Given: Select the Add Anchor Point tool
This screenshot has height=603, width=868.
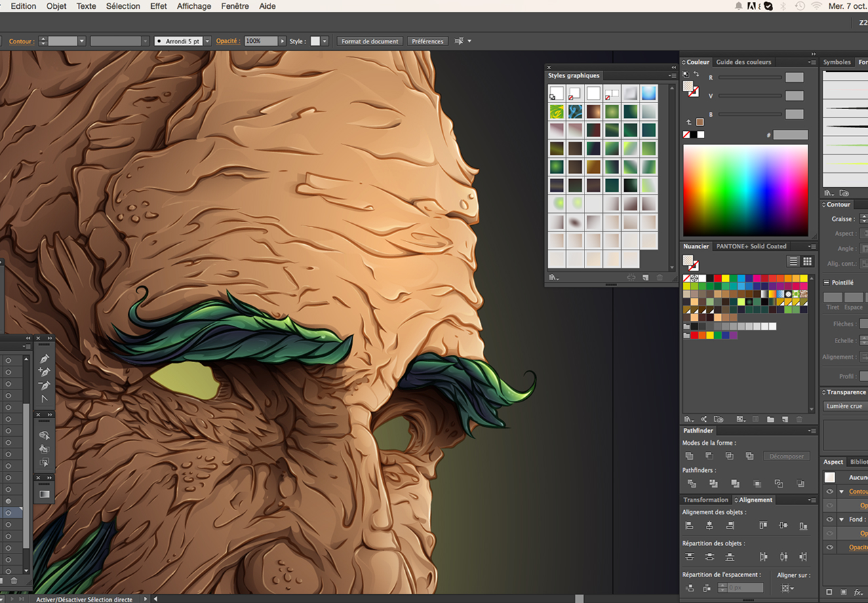Looking at the screenshot, I should 45,372.
